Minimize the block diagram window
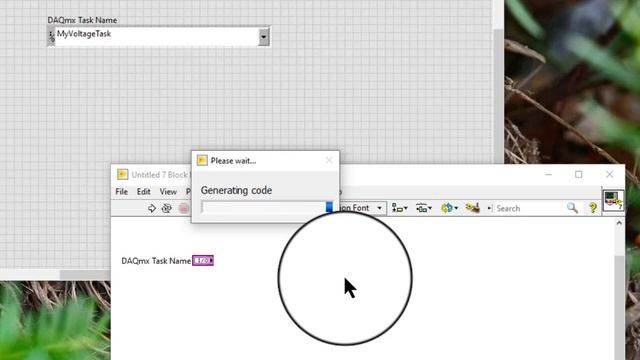This screenshot has width=640, height=360. (x=548, y=174)
